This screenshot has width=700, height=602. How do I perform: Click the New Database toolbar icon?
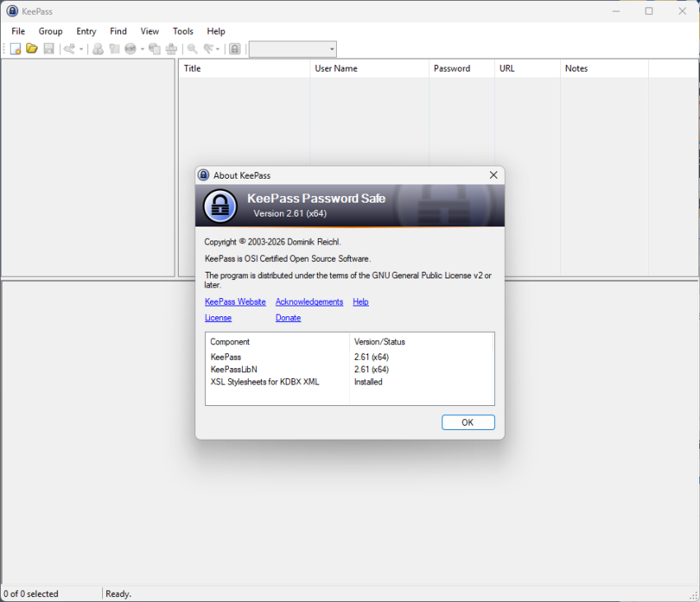15,49
